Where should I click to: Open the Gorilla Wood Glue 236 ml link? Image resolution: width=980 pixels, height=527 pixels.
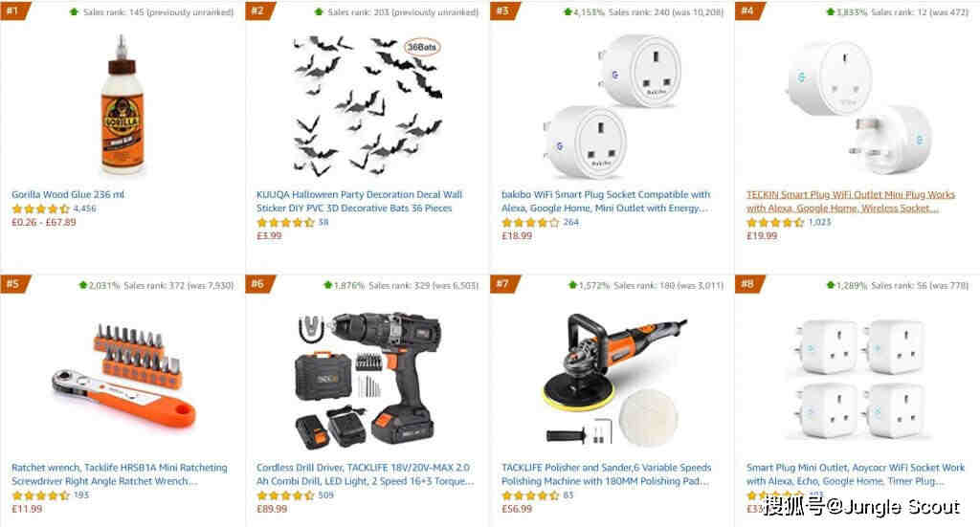[x=68, y=194]
